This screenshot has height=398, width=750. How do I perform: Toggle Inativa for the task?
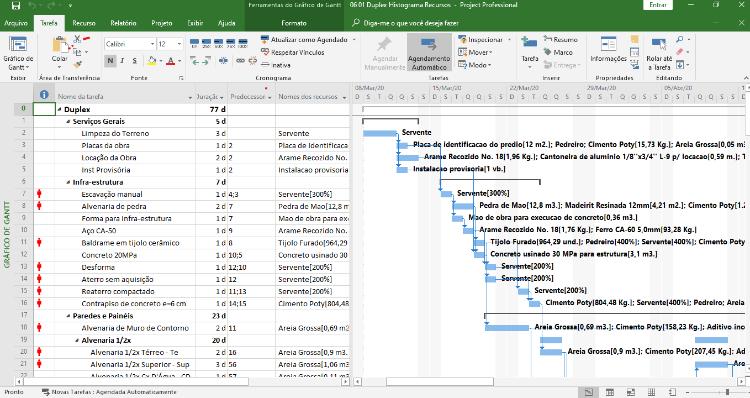coord(276,65)
